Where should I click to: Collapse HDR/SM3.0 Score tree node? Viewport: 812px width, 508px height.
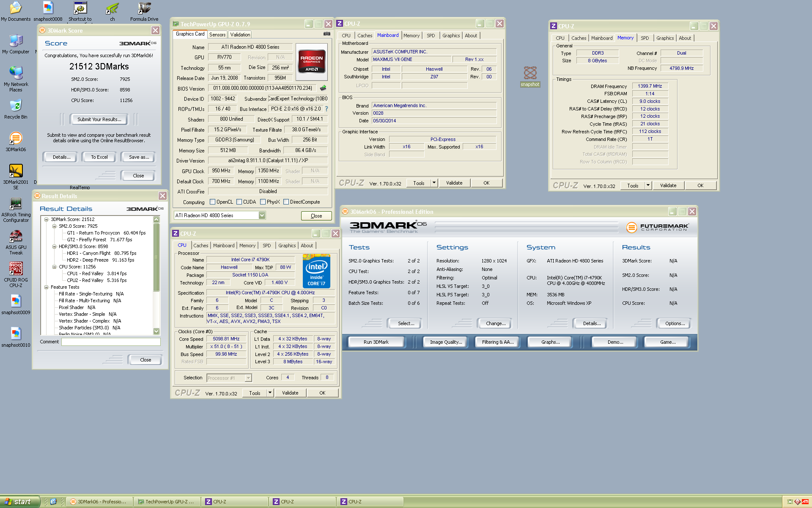[55, 246]
